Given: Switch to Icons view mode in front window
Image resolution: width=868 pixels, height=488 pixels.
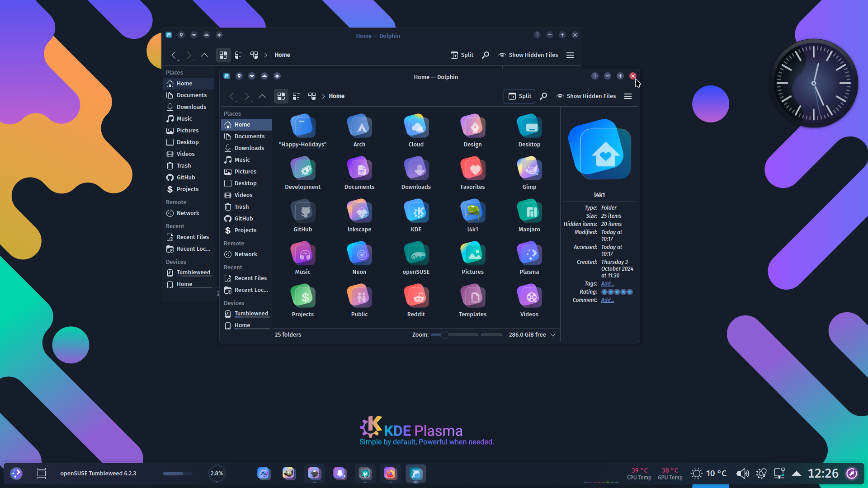Looking at the screenshot, I should (x=281, y=96).
